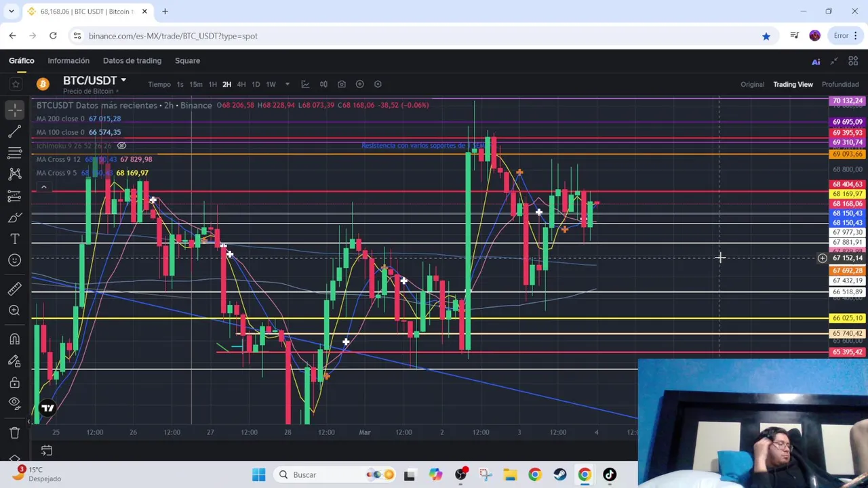The height and width of the screenshot is (488, 868).
Task: Open technical indicators chart icon
Action: point(305,84)
